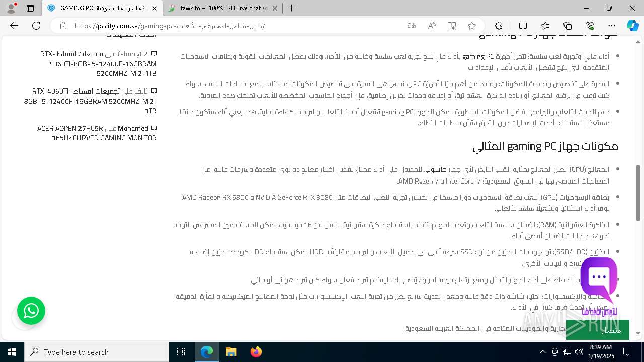Click the حاسوب link in CPU paragraph

point(436,170)
